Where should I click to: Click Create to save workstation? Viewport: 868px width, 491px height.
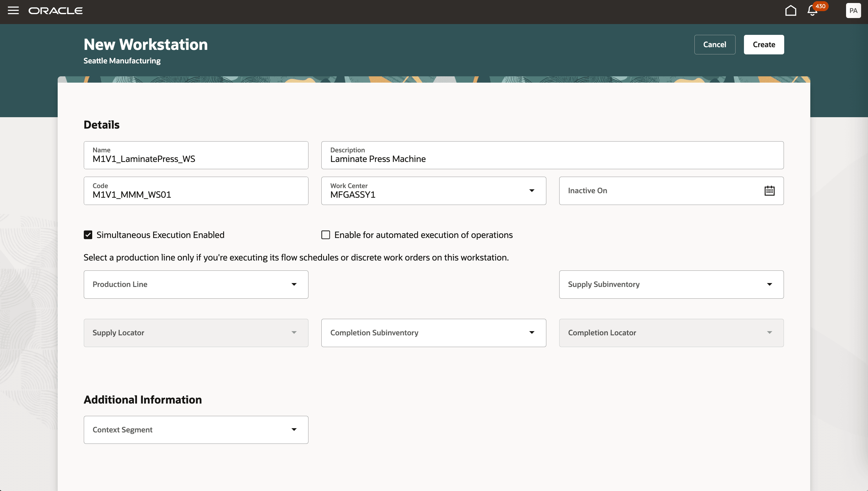763,44
